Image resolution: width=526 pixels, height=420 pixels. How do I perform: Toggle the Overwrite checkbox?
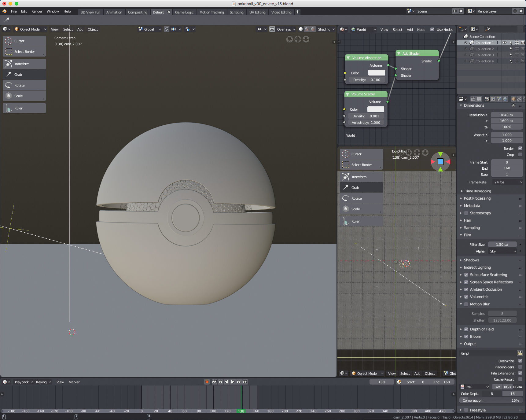tap(520, 361)
